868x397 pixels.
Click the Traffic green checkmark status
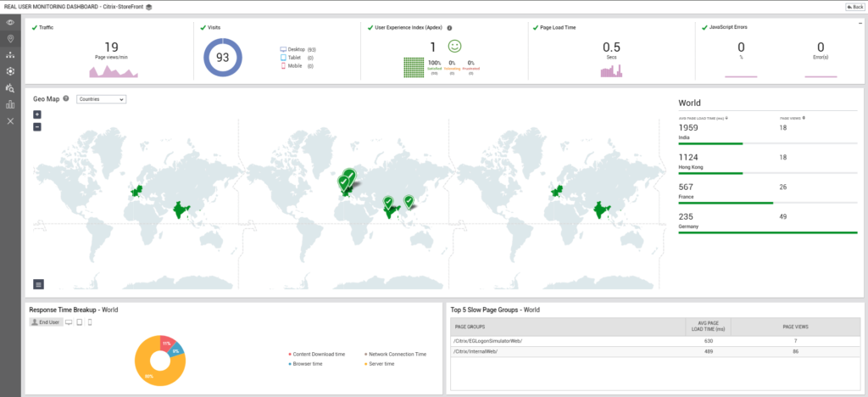point(34,27)
